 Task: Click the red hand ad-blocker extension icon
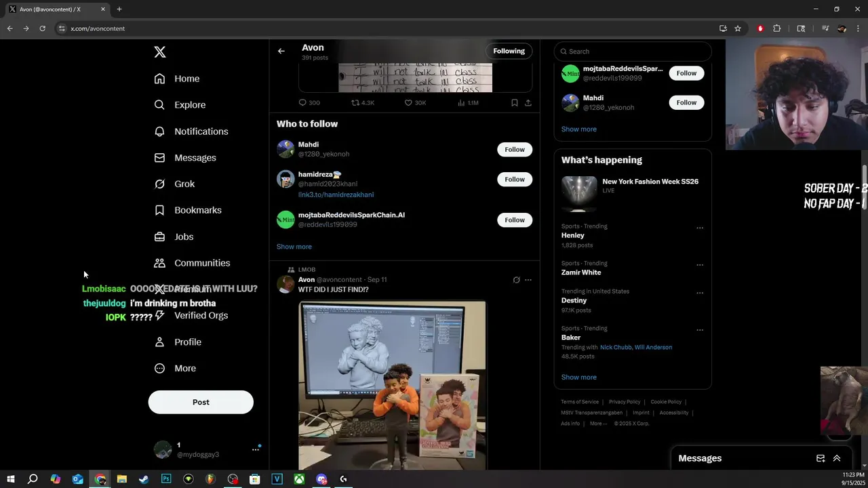tap(760, 28)
